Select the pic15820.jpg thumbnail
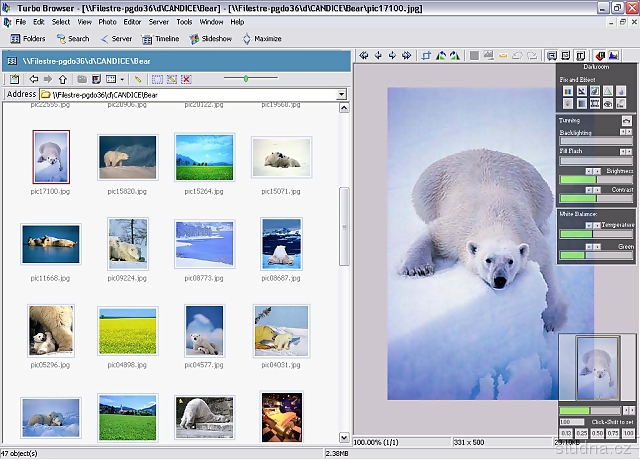Viewport: 640px width, 460px height. [x=127, y=157]
